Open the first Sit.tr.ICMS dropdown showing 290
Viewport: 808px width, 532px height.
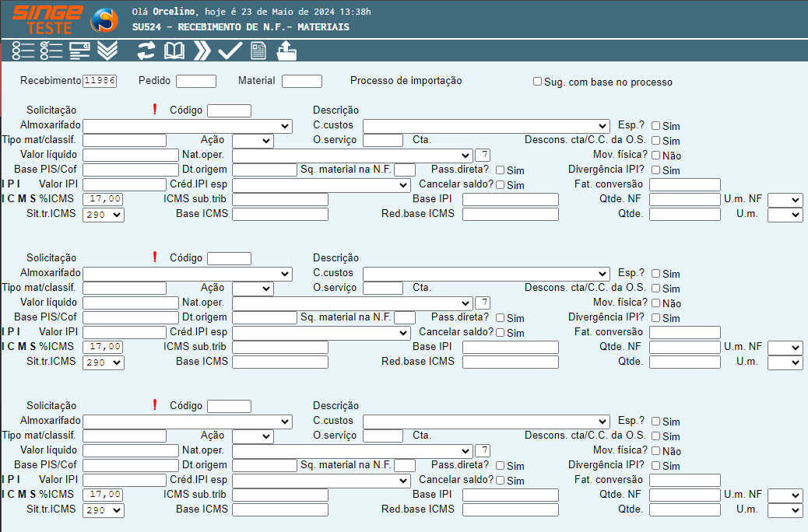click(103, 215)
